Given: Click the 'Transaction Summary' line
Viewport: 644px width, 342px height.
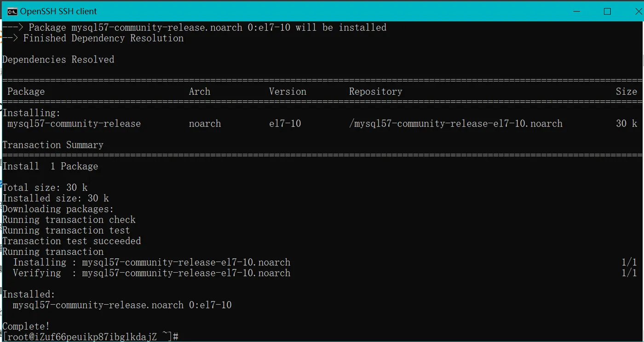Looking at the screenshot, I should [x=53, y=145].
